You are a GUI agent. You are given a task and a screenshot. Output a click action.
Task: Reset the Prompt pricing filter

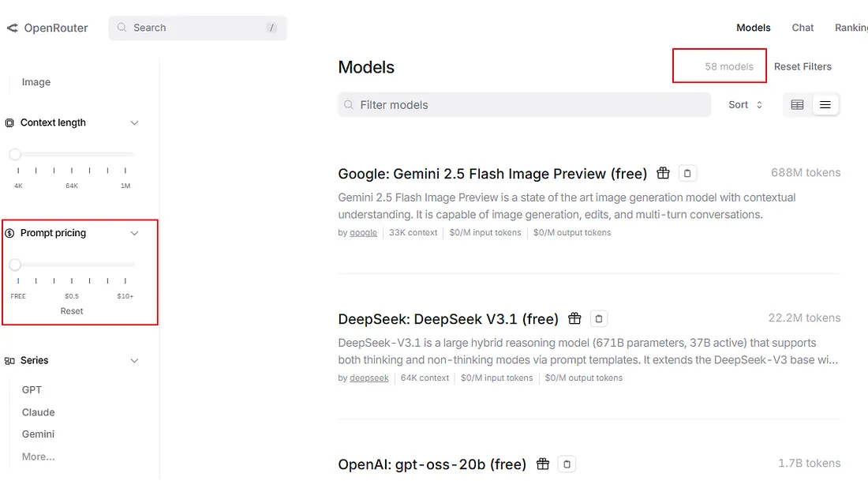click(71, 311)
